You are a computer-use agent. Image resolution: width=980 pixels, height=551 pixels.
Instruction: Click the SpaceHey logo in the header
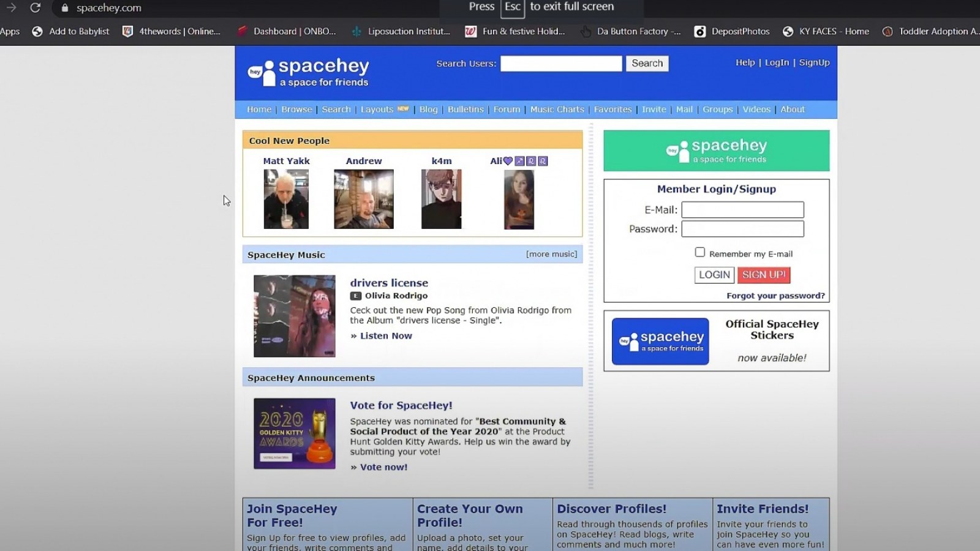[x=308, y=72]
